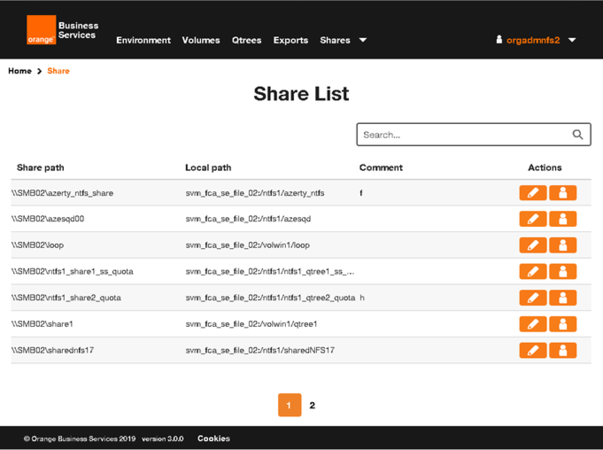Screen dimensions: 603x450
Task: Focus the Search input field
Action: 462,135
